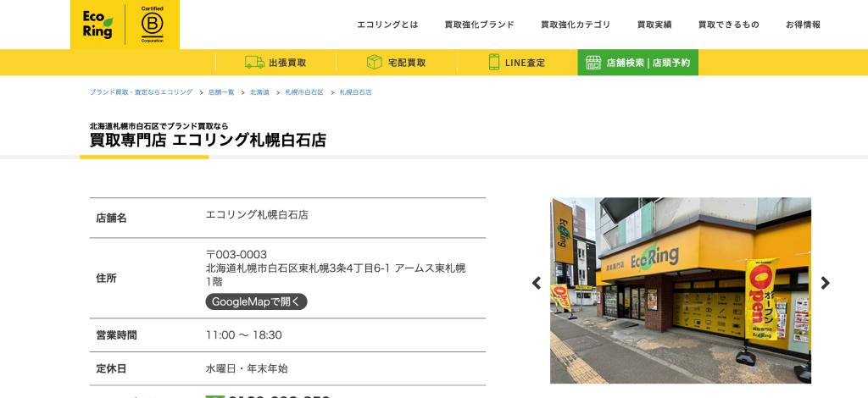Show next store photo with right arrow
868x398 pixels.
pyautogui.click(x=825, y=283)
